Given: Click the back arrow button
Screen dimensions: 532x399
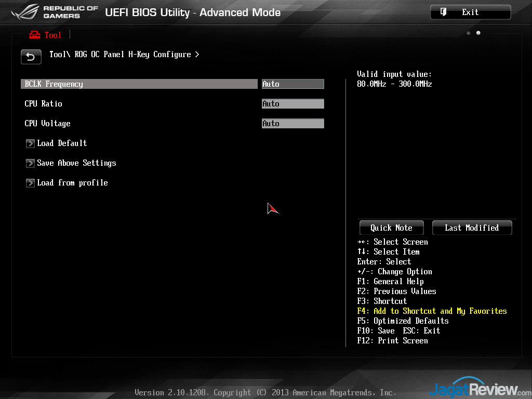Looking at the screenshot, I should tap(31, 57).
